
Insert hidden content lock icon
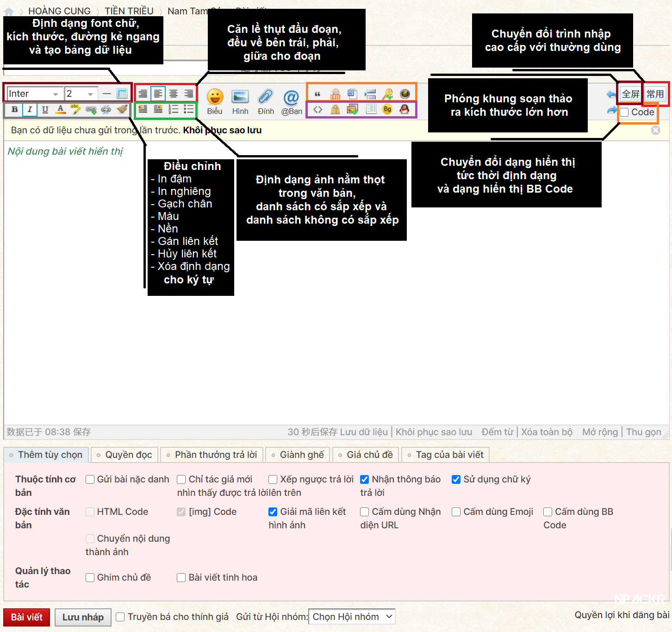point(336,109)
